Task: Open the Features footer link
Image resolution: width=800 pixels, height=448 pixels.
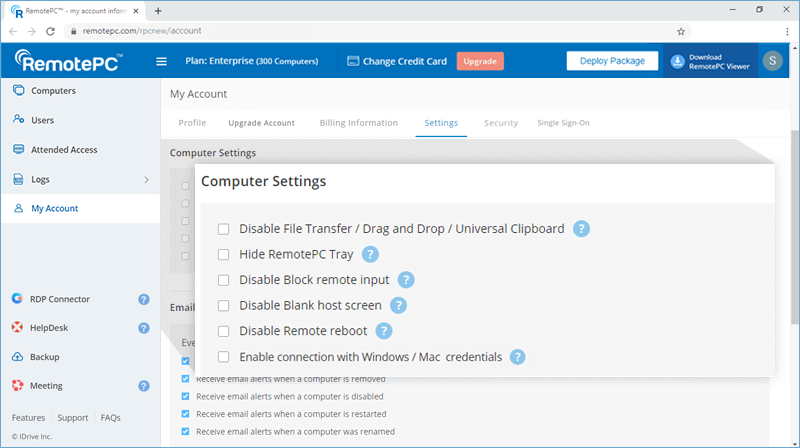Action: point(29,417)
